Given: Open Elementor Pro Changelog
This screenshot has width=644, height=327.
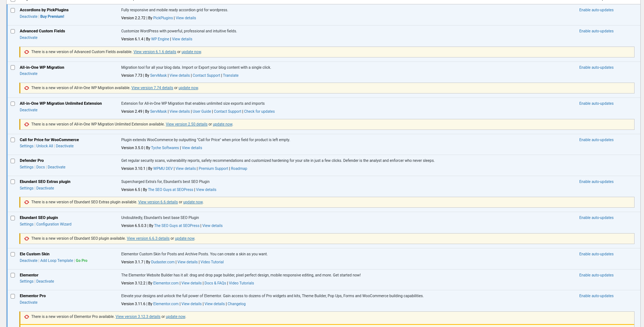Looking at the screenshot, I should (x=236, y=304).
